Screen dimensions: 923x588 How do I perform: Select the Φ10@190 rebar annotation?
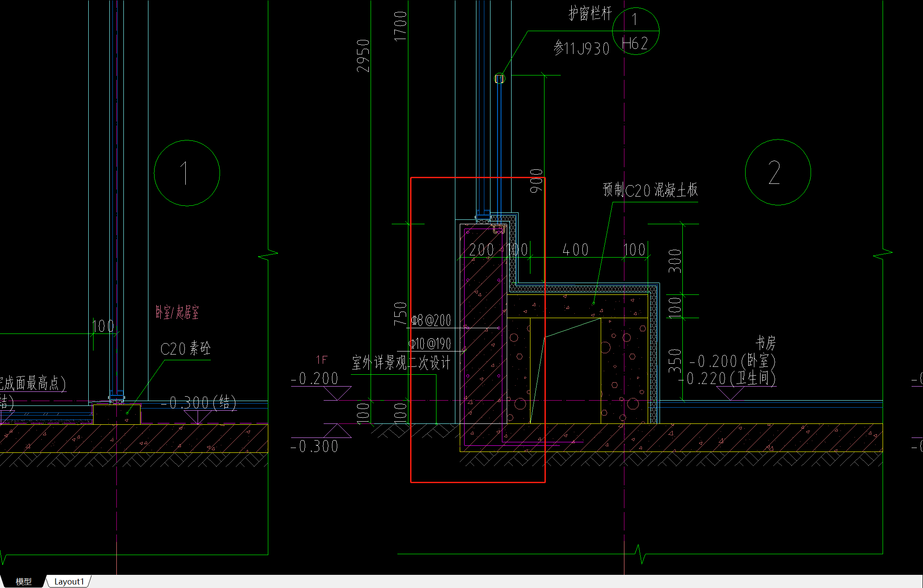coord(430,344)
